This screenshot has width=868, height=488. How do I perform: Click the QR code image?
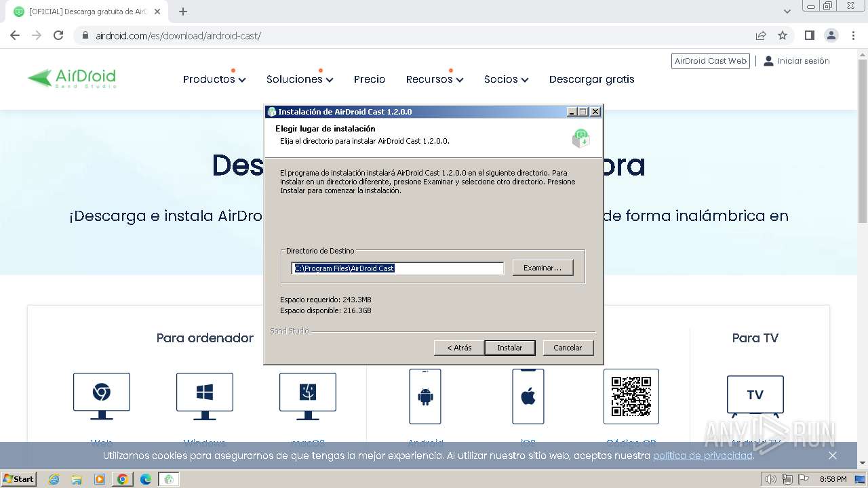(631, 396)
